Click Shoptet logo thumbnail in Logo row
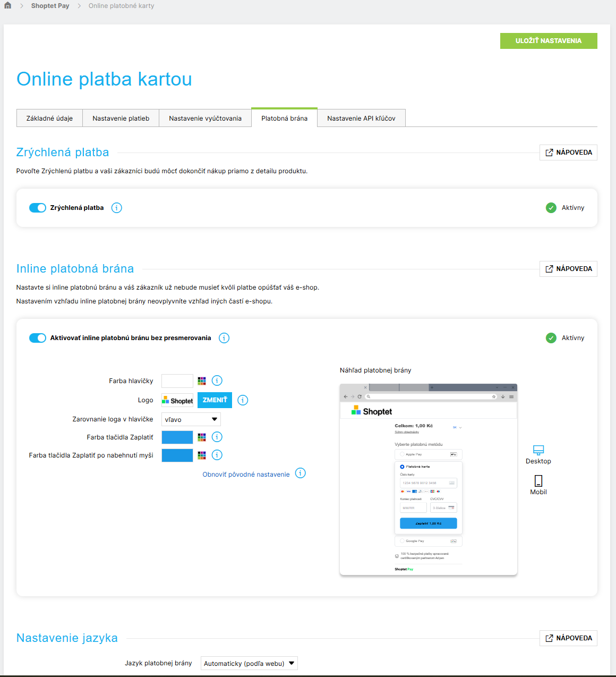The height and width of the screenshot is (677, 616). point(177,400)
